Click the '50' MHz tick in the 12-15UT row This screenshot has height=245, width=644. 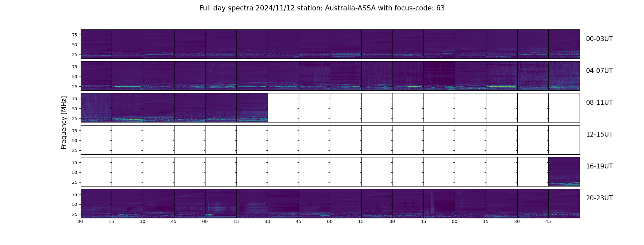pyautogui.click(x=75, y=141)
